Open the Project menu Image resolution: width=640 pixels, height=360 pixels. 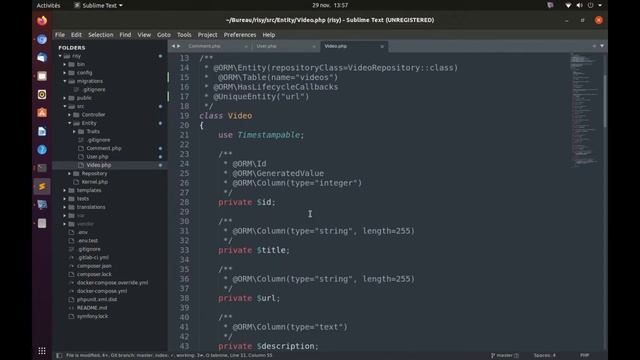click(x=207, y=35)
